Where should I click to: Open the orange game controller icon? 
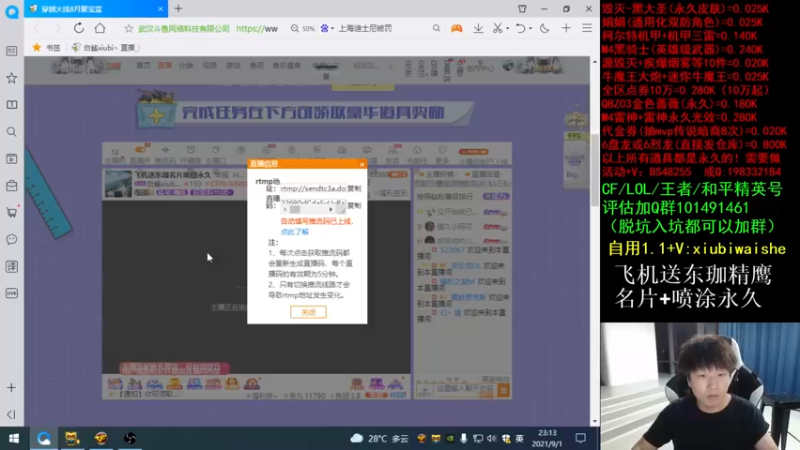point(456,29)
